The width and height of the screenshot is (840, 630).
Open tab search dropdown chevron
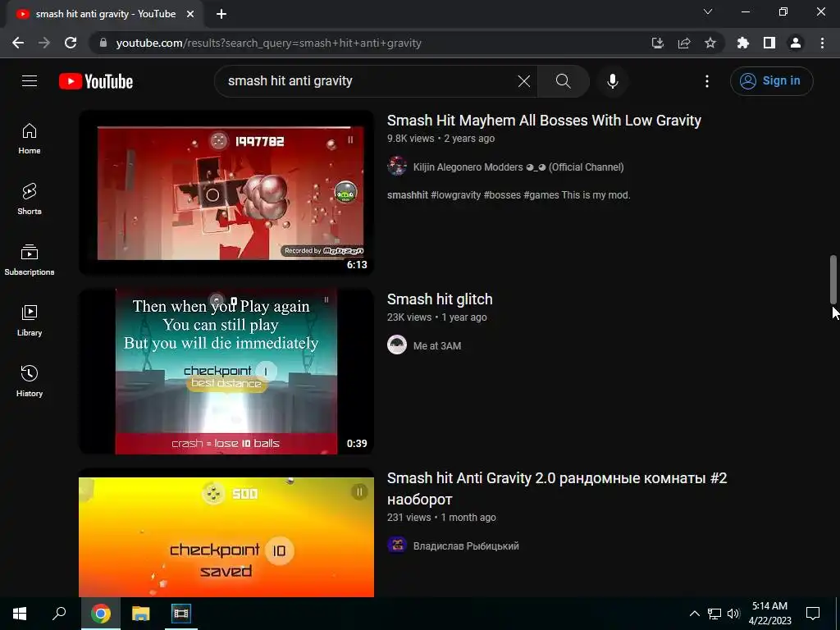pyautogui.click(x=708, y=11)
